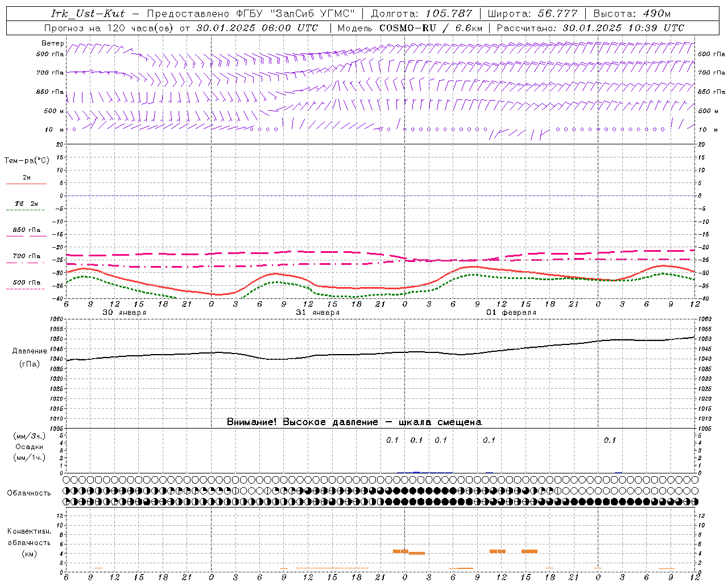Click the "30 января" date label
This screenshot has width=728, height=582.
pyautogui.click(x=124, y=313)
